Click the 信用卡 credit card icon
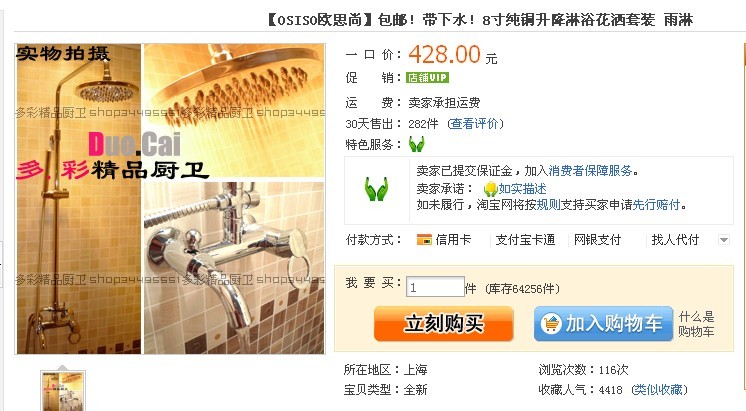Screen dimensions: 746x411 pos(424,240)
